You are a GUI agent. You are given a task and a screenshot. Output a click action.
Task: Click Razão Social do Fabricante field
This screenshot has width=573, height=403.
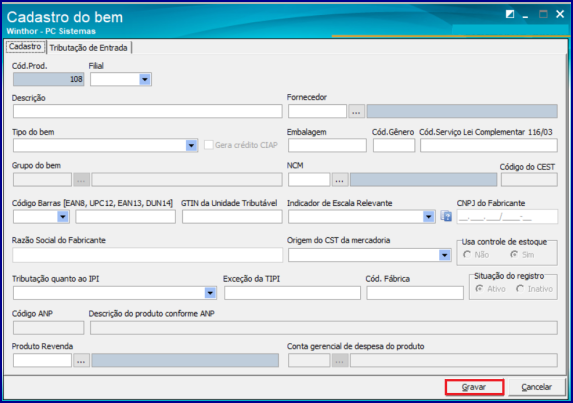pyautogui.click(x=148, y=255)
